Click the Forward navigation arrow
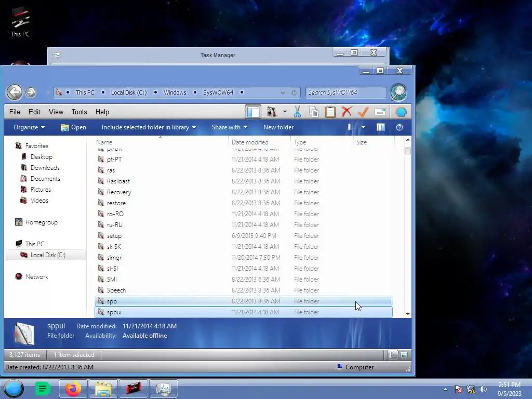 click(x=31, y=92)
